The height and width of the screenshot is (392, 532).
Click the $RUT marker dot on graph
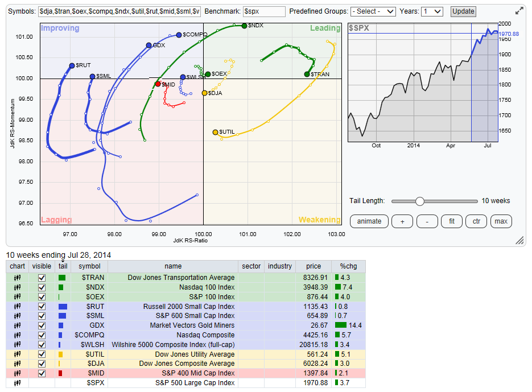pyautogui.click(x=72, y=65)
